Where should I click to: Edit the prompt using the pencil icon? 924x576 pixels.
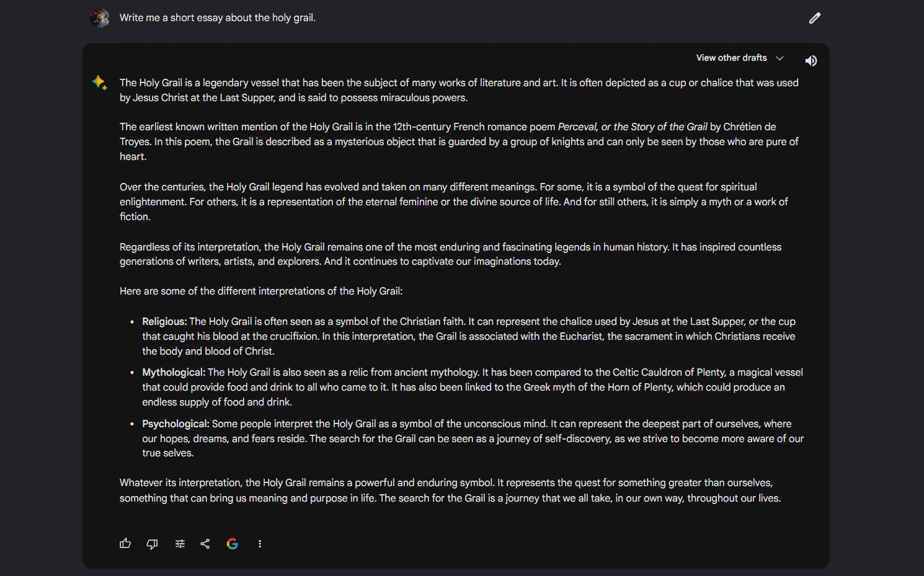click(815, 18)
